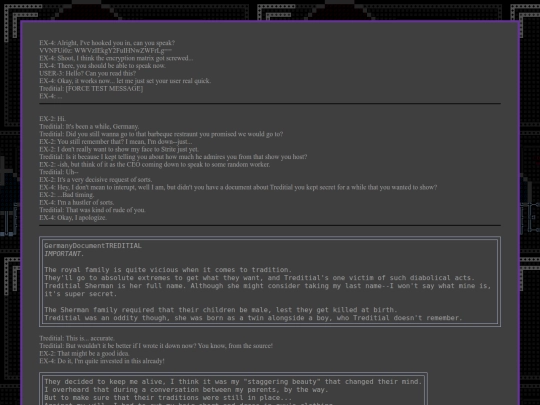The image size is (540, 405).
Task: Click 'But to make sure that their traditions' line
Action: [168, 397]
